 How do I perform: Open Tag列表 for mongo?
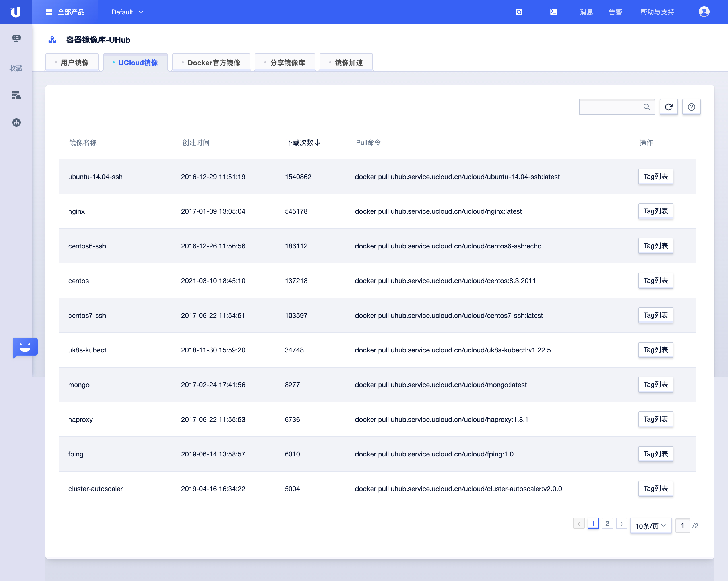click(655, 385)
